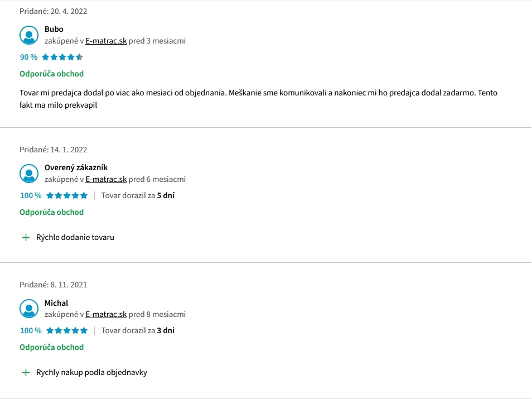
Task: Click Odporúča obchod label in Michal's review
Action: (x=51, y=348)
